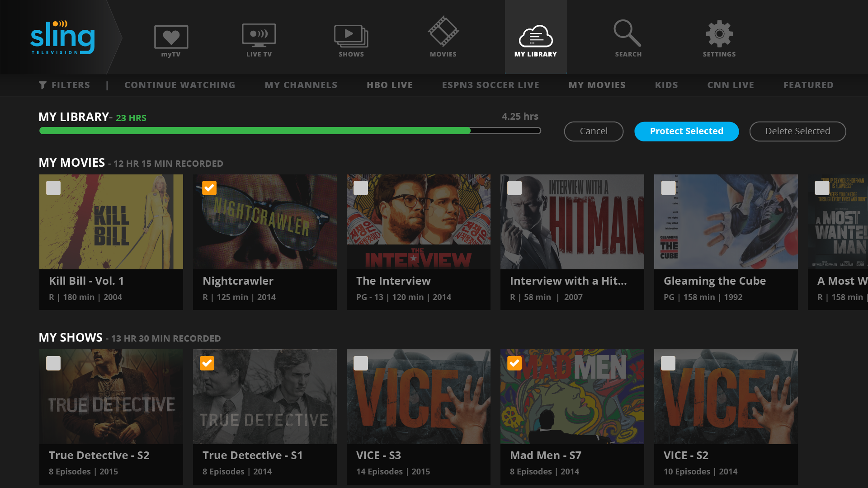
Task: Click the Protect Selected button
Action: (686, 131)
